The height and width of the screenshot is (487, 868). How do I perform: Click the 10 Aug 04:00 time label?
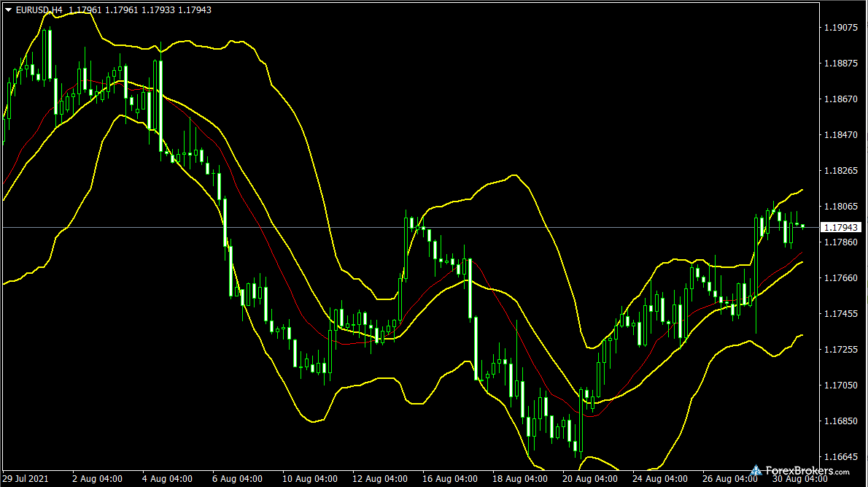307,480
